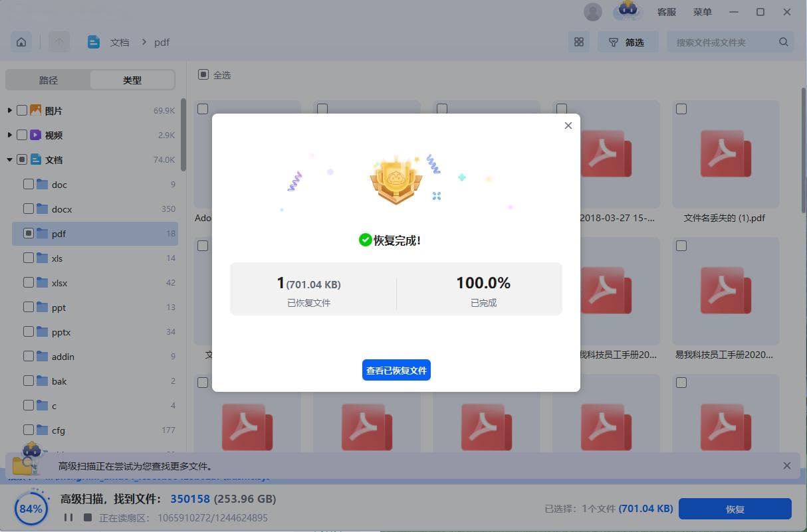Viewport: 807px width, 532px height.
Task: Open the 菜单 menu
Action: (703, 12)
